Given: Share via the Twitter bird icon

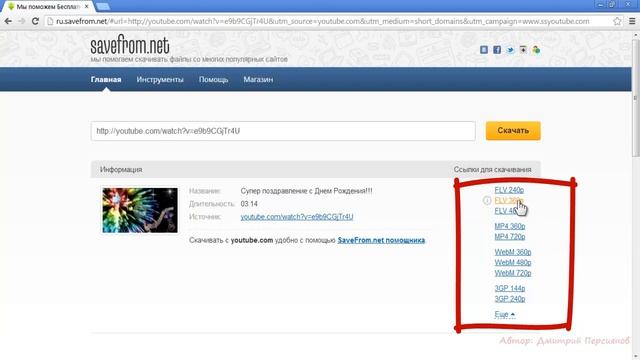Looking at the screenshot, I should 510,50.
